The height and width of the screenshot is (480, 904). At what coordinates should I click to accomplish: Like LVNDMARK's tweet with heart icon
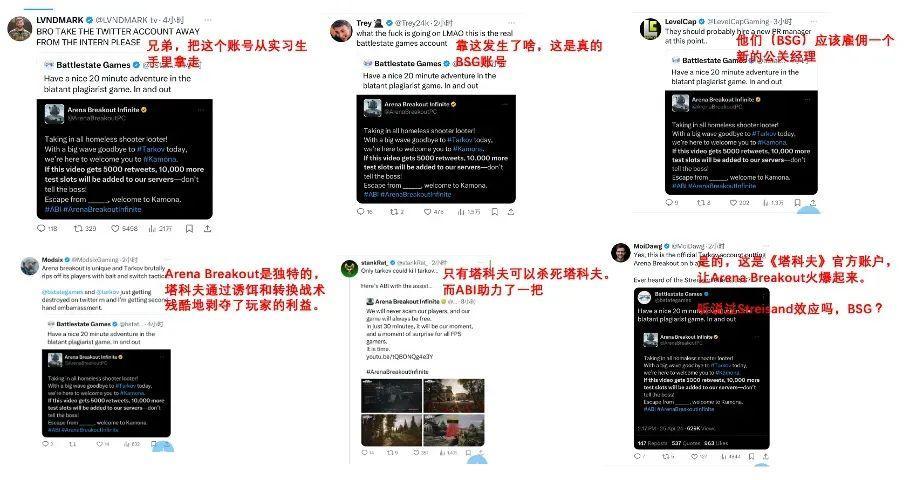pyautogui.click(x=115, y=229)
